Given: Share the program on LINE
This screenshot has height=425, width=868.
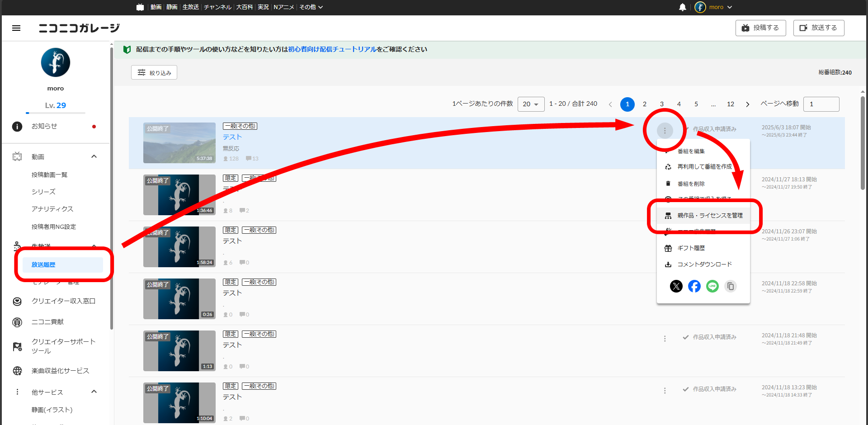Looking at the screenshot, I should [712, 286].
